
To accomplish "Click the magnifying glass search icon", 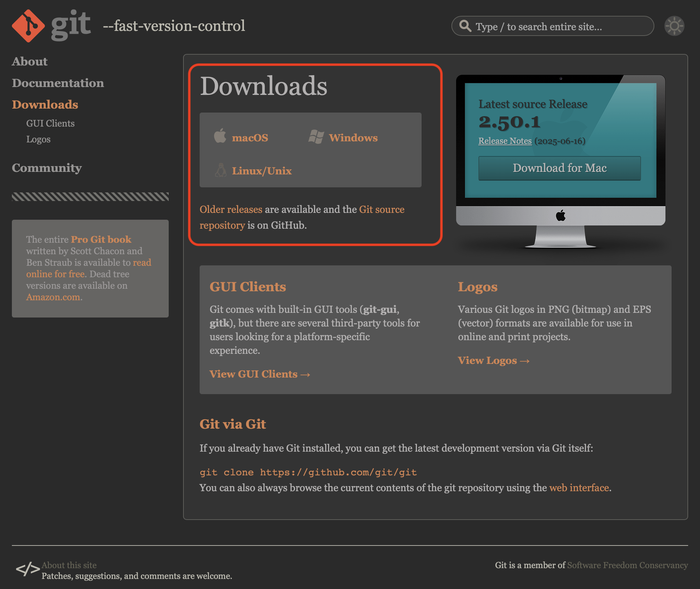I will (x=465, y=26).
